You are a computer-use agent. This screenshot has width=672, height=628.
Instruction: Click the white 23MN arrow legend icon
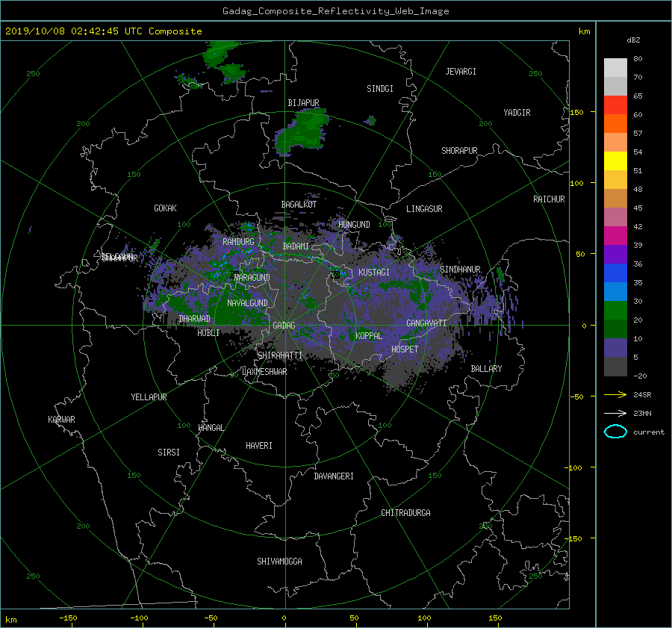pos(615,413)
